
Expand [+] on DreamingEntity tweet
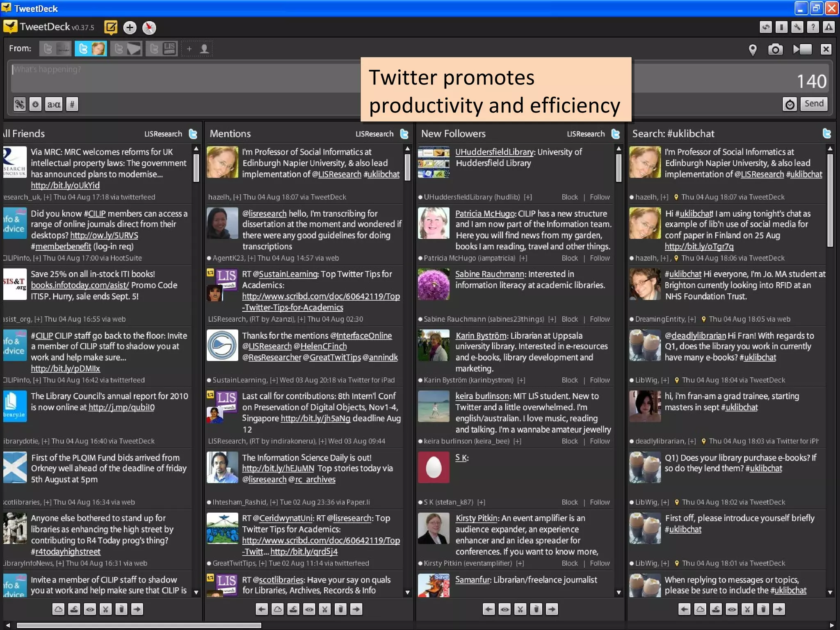(x=692, y=319)
